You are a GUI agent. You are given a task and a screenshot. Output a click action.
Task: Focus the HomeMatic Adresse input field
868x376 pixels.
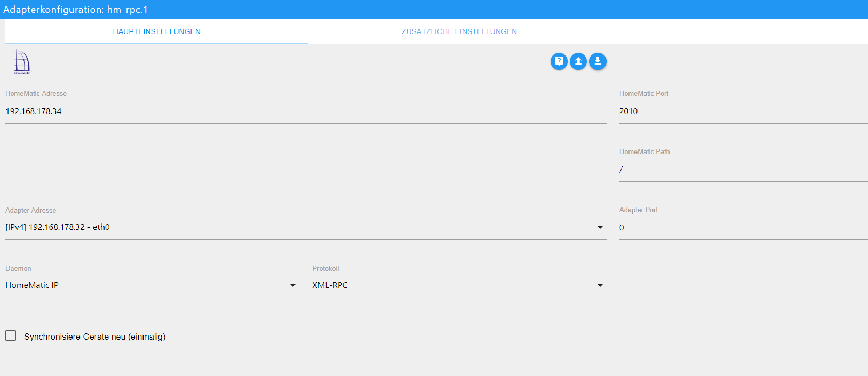point(306,111)
